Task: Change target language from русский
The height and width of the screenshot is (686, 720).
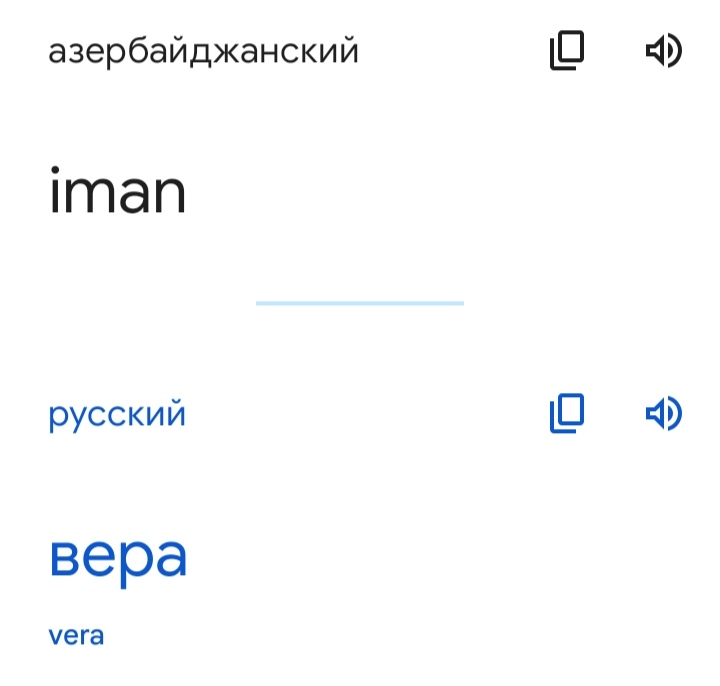Action: 117,415
